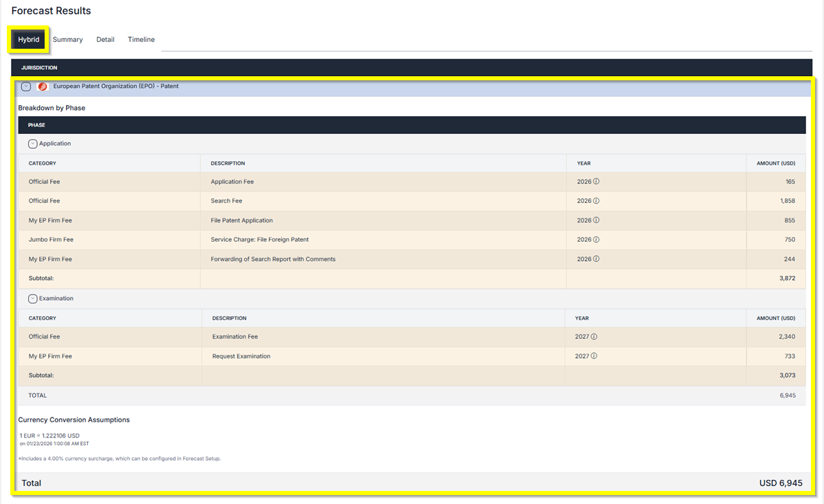Collapse the Application phase section
This screenshot has width=824, height=504.
coord(32,144)
